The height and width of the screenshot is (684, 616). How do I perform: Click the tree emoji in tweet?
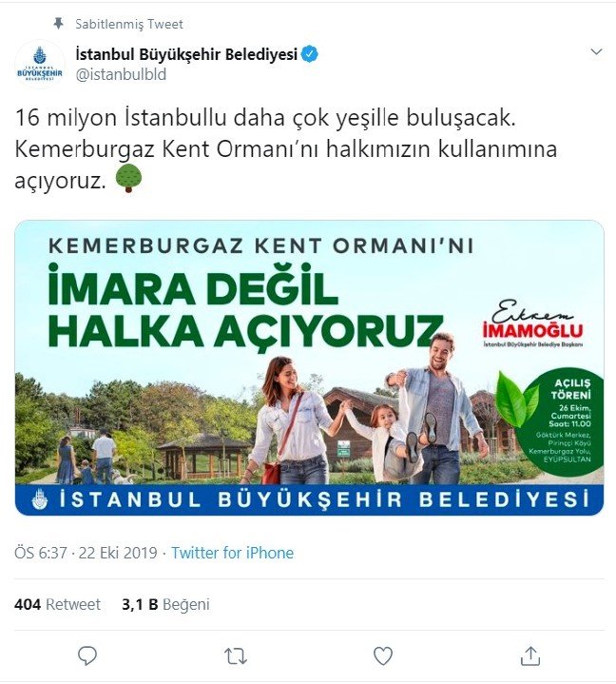(x=128, y=178)
